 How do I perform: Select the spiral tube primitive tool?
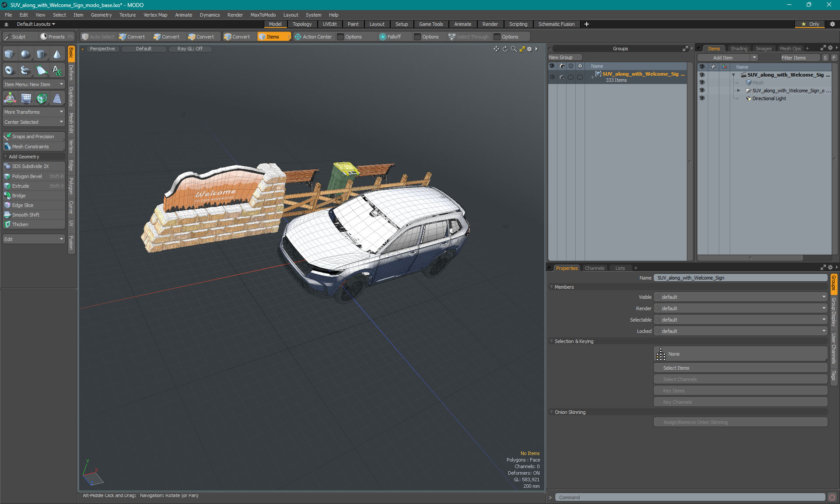tap(25, 70)
